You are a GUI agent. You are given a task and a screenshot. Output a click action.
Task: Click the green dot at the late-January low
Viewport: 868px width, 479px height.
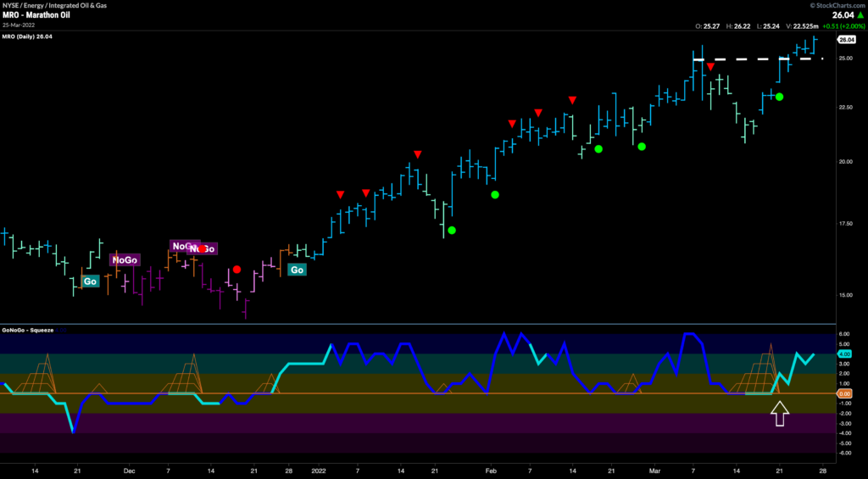[452, 230]
